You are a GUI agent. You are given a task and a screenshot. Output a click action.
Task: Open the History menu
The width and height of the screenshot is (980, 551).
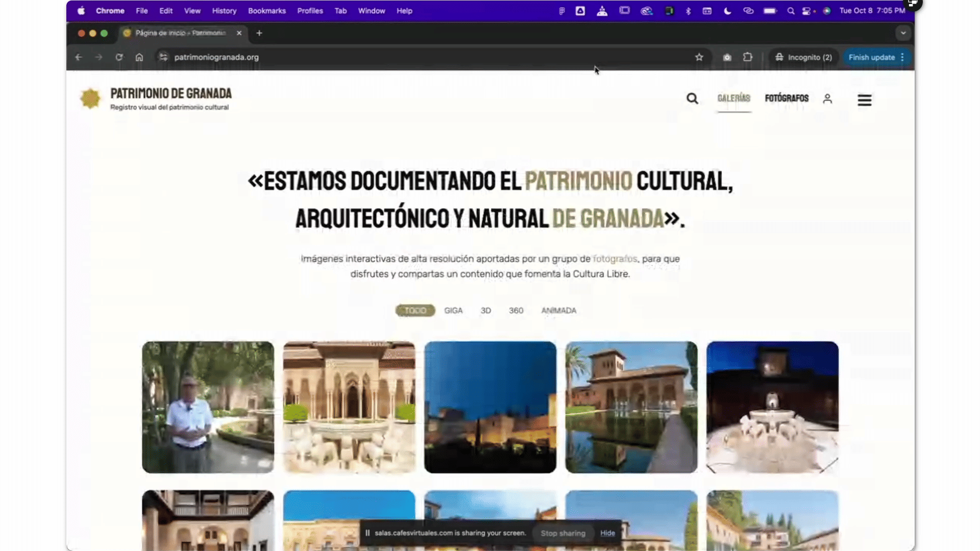coord(224,11)
